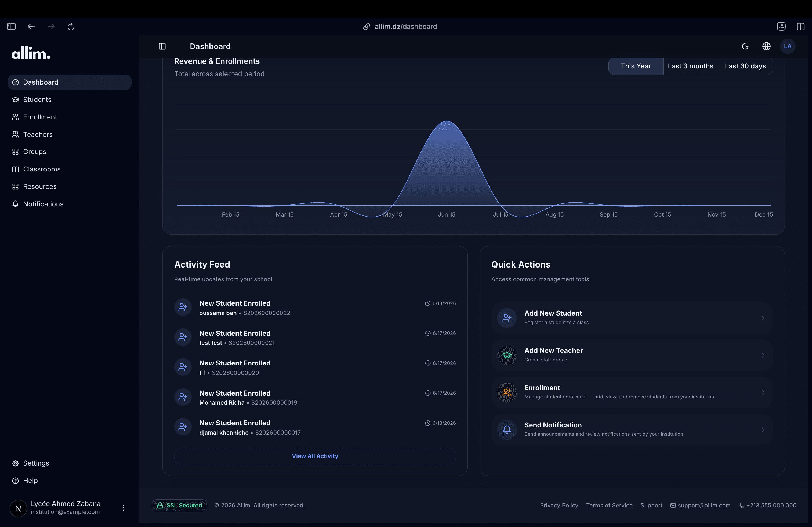Click the support@allim.com email link
The image size is (812, 527).
coord(701,505)
